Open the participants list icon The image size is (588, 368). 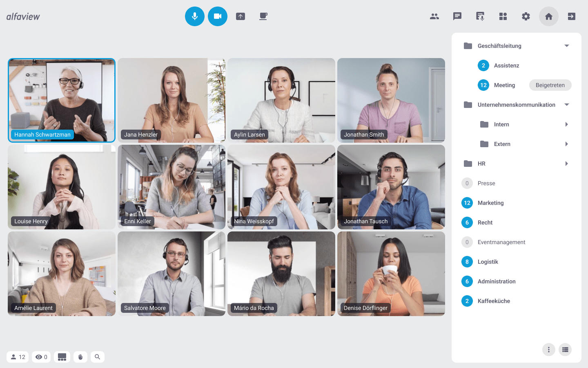click(x=434, y=16)
